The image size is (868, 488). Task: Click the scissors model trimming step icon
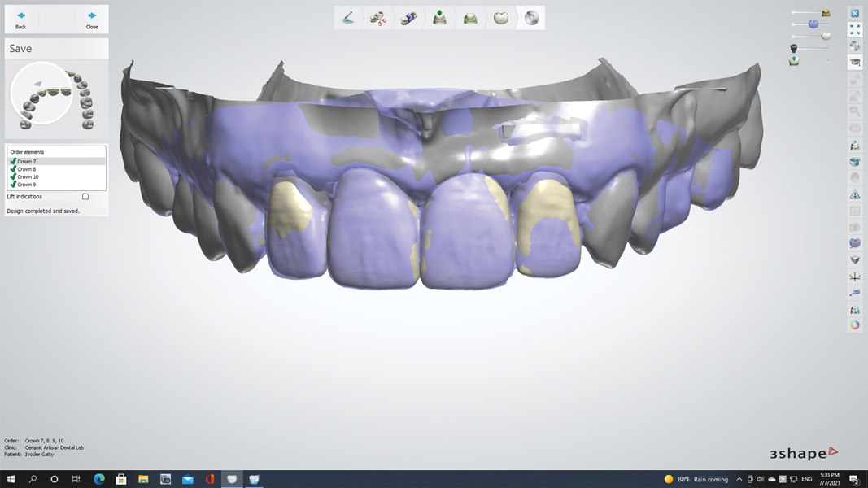click(377, 18)
